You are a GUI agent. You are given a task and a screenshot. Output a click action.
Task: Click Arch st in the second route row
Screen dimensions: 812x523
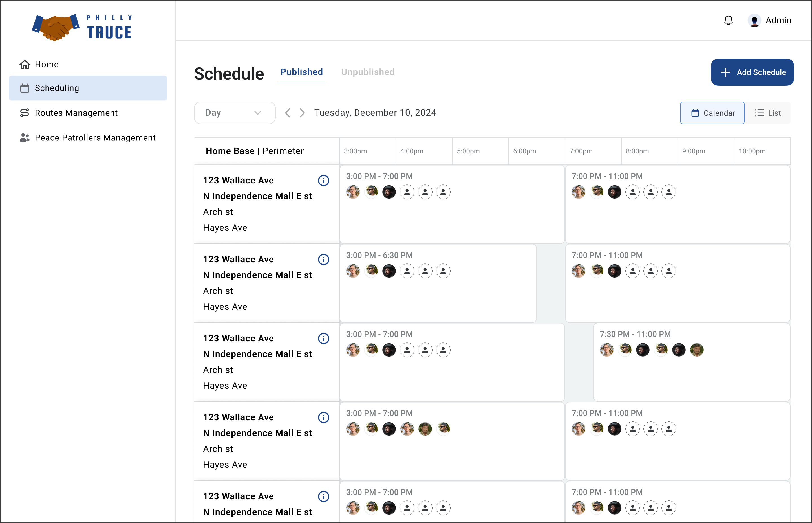[x=218, y=291]
